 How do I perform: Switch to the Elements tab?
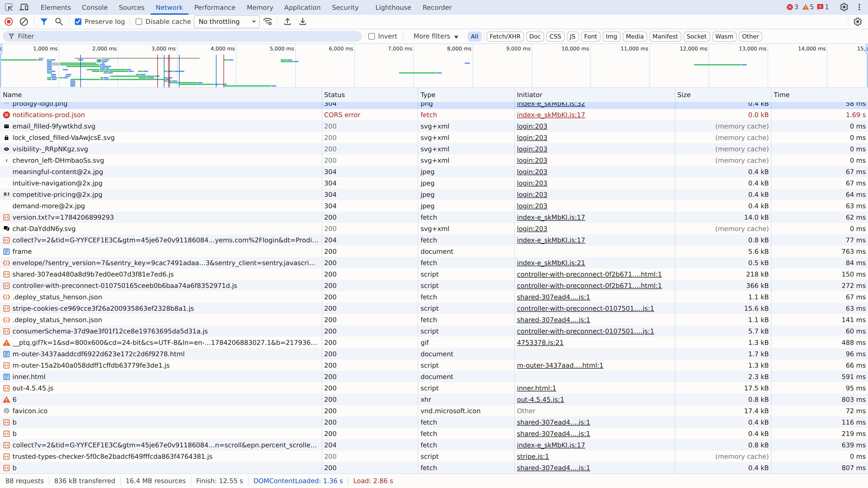coord(56,7)
